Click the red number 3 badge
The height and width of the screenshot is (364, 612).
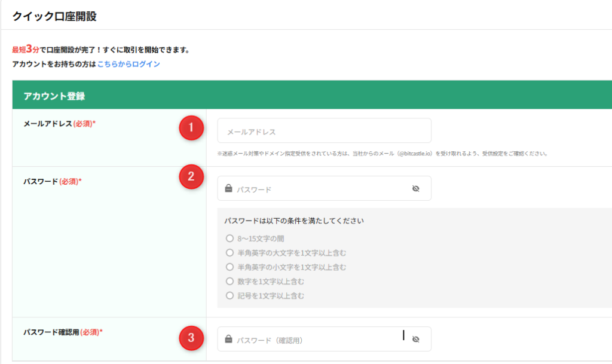point(191,338)
